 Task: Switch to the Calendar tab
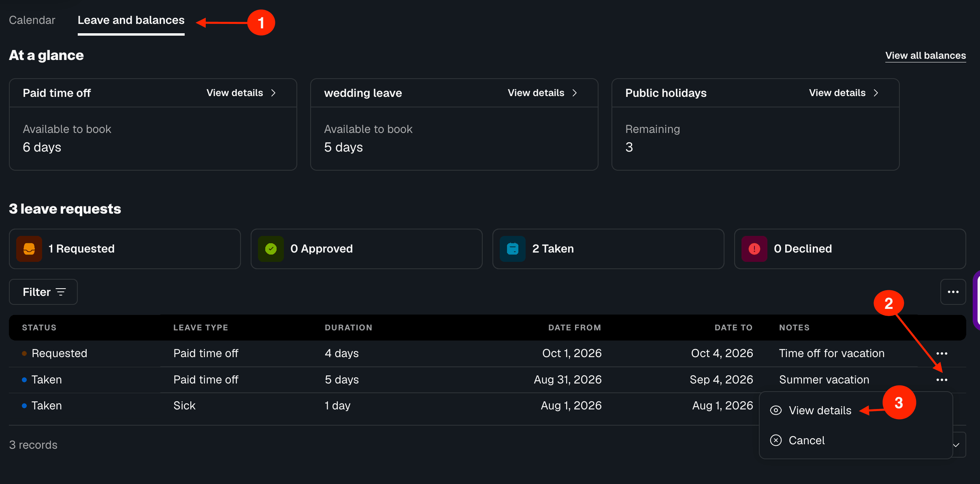(x=32, y=20)
